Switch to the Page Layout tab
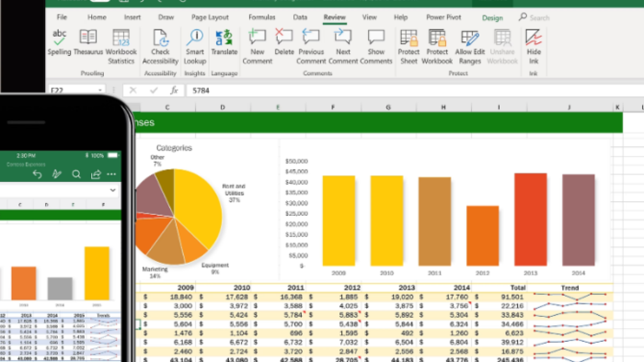Screen dimensions: 644x362 [x=210, y=17]
